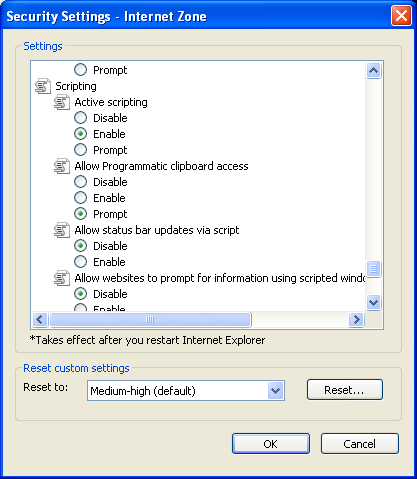Click the status bar updates script icon
Image resolution: width=417 pixels, height=479 pixels.
click(62, 230)
